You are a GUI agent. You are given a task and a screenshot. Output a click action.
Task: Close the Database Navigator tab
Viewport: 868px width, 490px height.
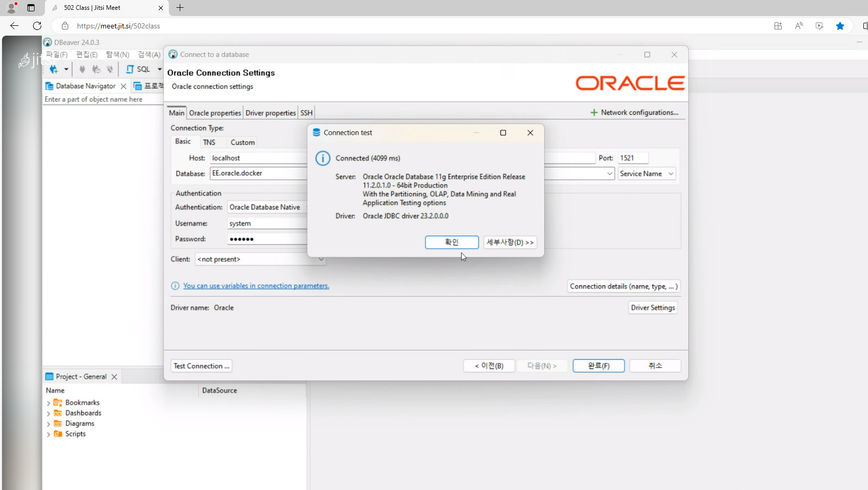click(x=123, y=86)
